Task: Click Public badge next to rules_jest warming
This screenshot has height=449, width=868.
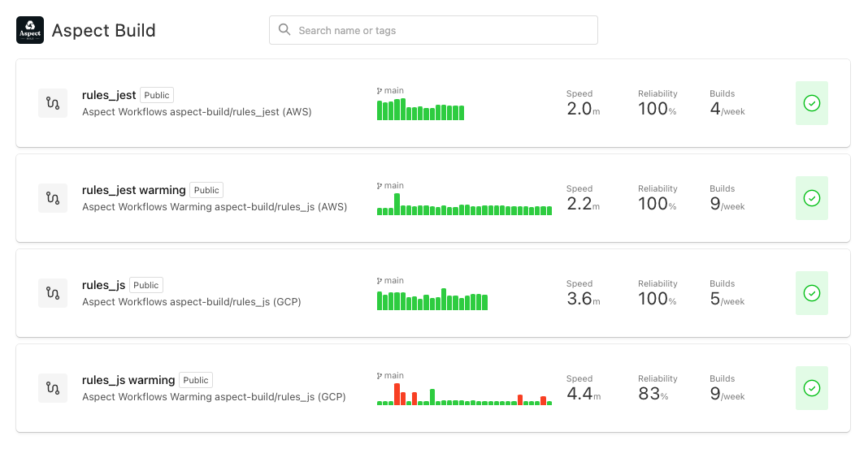Action: [x=206, y=190]
